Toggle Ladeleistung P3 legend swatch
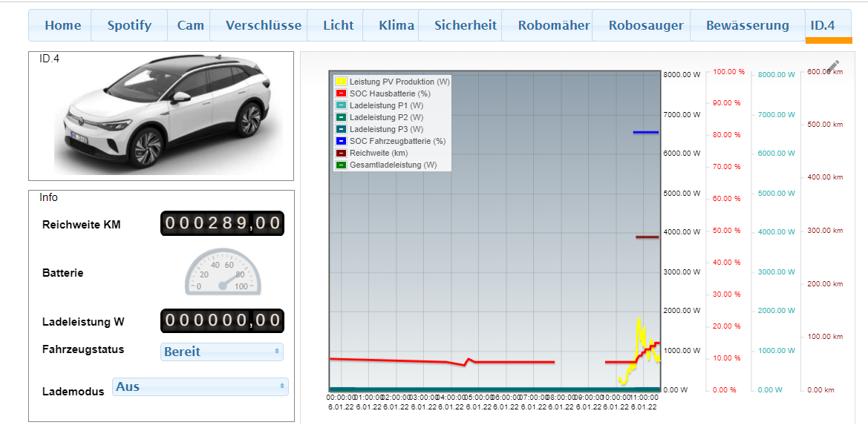868x428 pixels. coord(342,129)
